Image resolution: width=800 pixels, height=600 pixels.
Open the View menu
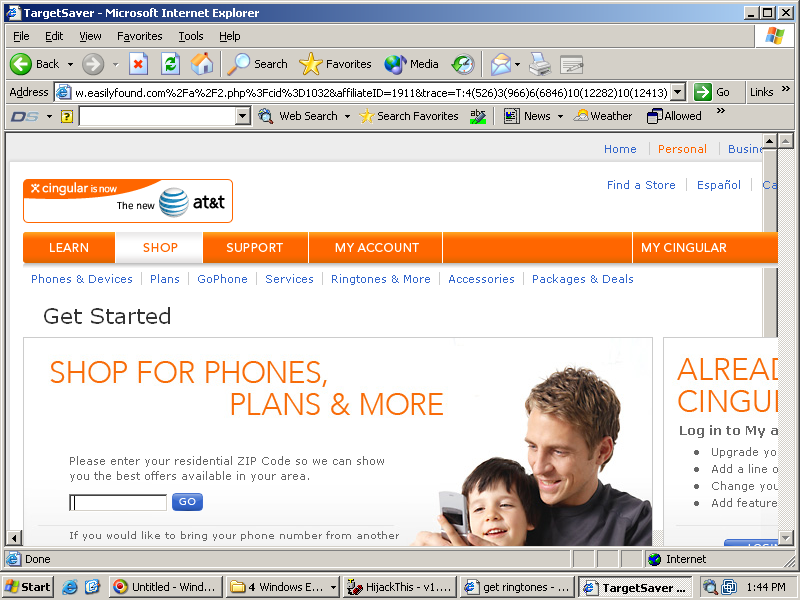pyautogui.click(x=90, y=36)
